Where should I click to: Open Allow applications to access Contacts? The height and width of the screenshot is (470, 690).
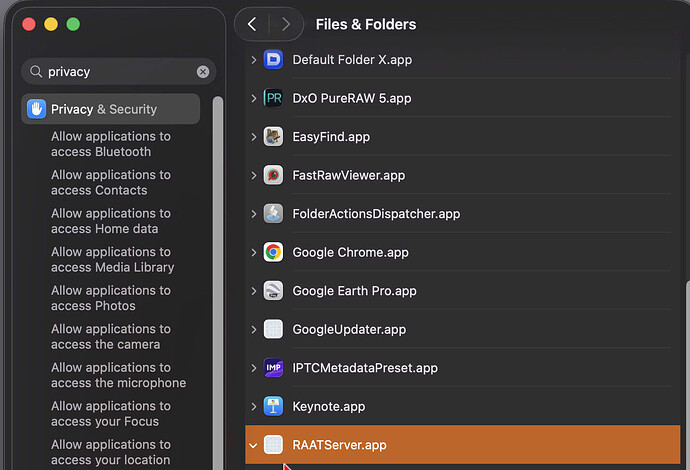(110, 182)
